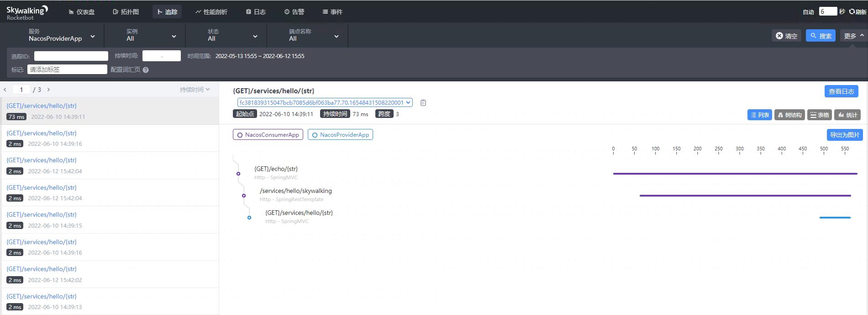Click the circle marker of /services/hello/skywalking span
The width and height of the screenshot is (868, 315).
tap(244, 196)
